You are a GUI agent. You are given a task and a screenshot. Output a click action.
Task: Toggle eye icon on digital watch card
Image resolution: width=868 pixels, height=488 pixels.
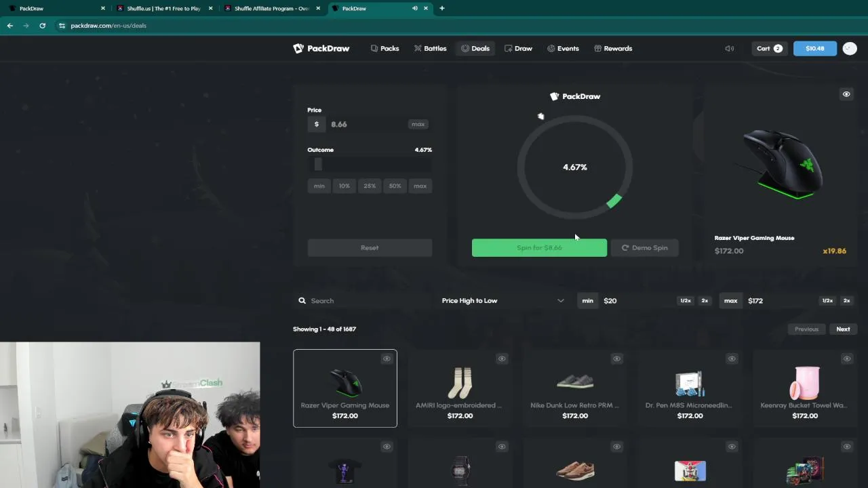502,447
